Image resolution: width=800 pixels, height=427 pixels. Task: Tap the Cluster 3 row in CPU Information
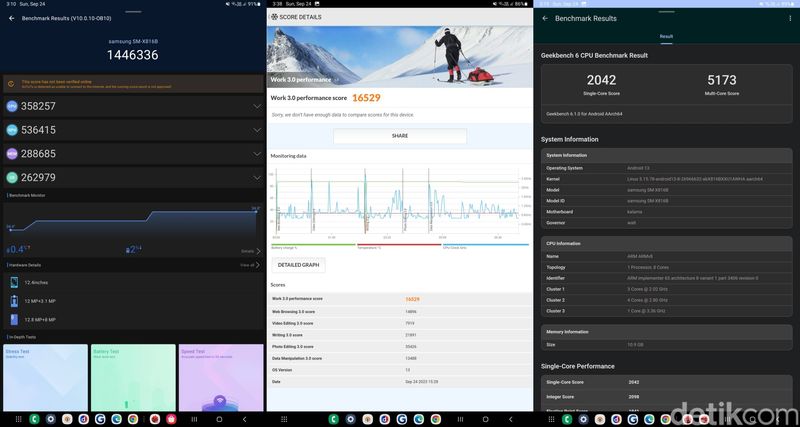(x=667, y=311)
